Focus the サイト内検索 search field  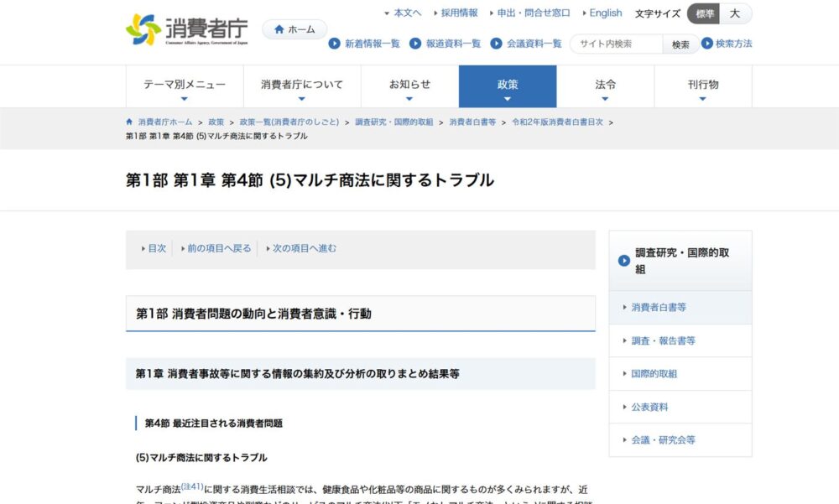click(x=617, y=44)
